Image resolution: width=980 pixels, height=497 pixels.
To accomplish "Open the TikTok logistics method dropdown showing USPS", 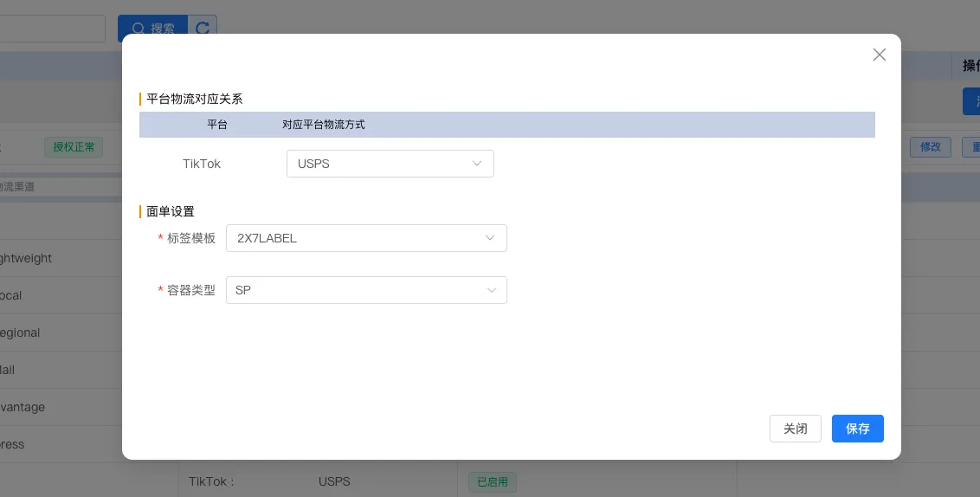I will (390, 164).
